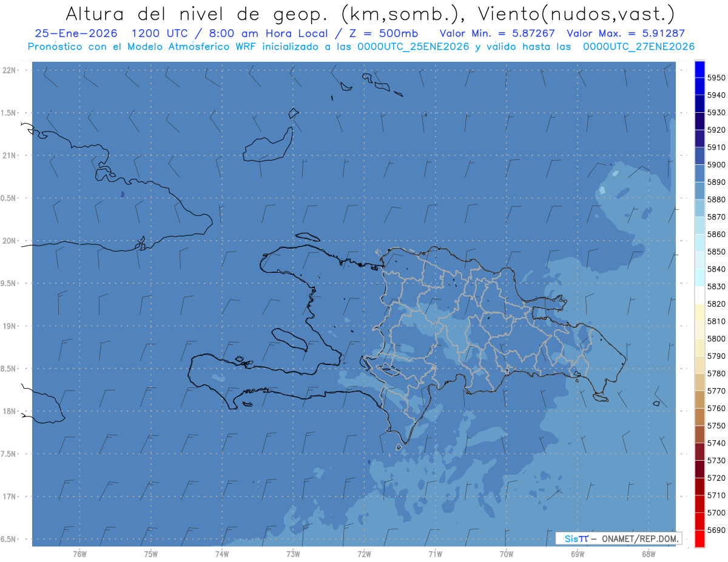The image size is (728, 562).
Task: Click the '5900' legend value
Action: [x=716, y=164]
